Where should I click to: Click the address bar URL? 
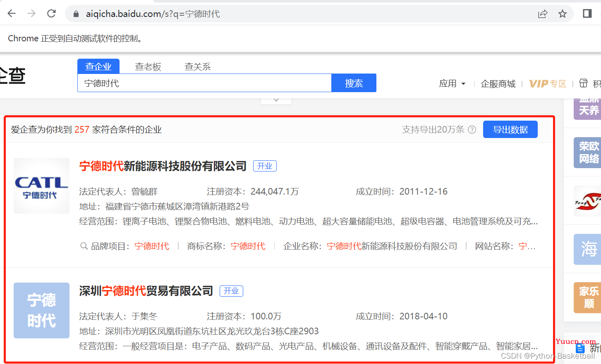153,14
